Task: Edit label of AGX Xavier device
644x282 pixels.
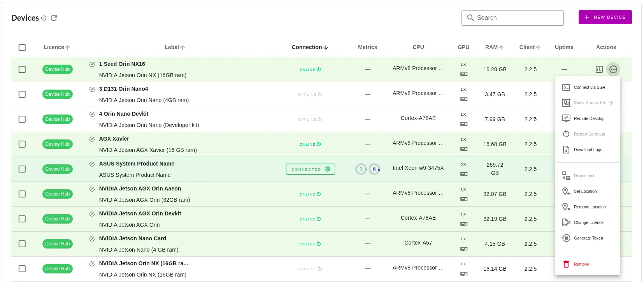Action: tap(92, 139)
